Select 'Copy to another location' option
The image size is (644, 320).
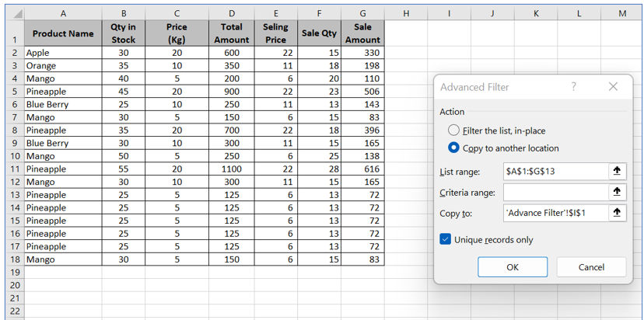tap(453, 148)
